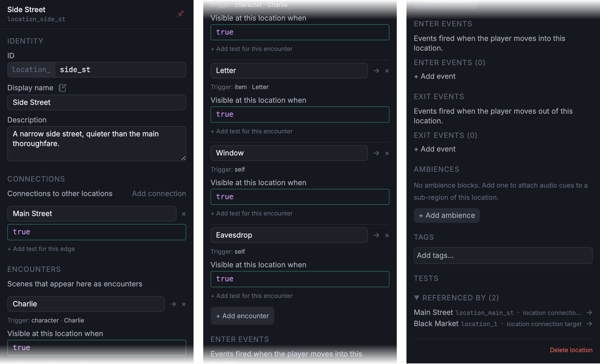Click the pin icon beside Side Street header
This screenshot has width=600, height=364.
(x=180, y=14)
